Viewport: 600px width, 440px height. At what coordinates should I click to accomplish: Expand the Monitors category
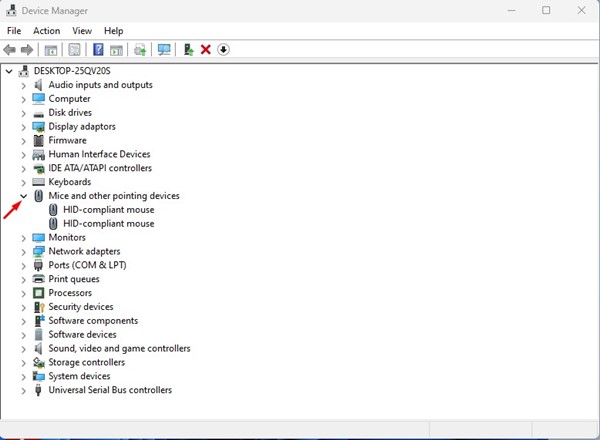24,238
